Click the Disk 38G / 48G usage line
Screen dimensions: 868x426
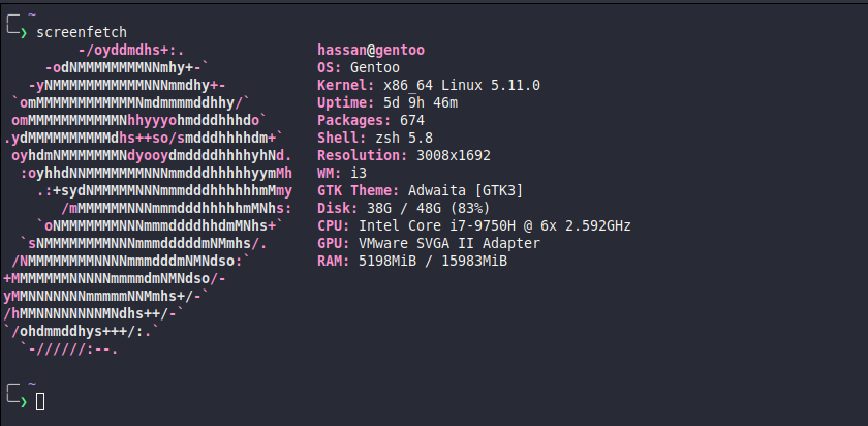pyautogui.click(x=403, y=208)
